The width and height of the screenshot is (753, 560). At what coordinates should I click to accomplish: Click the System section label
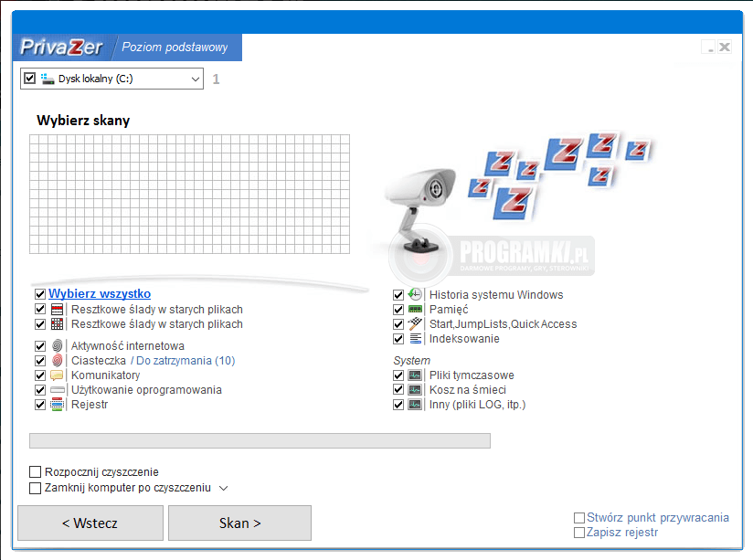tap(411, 361)
